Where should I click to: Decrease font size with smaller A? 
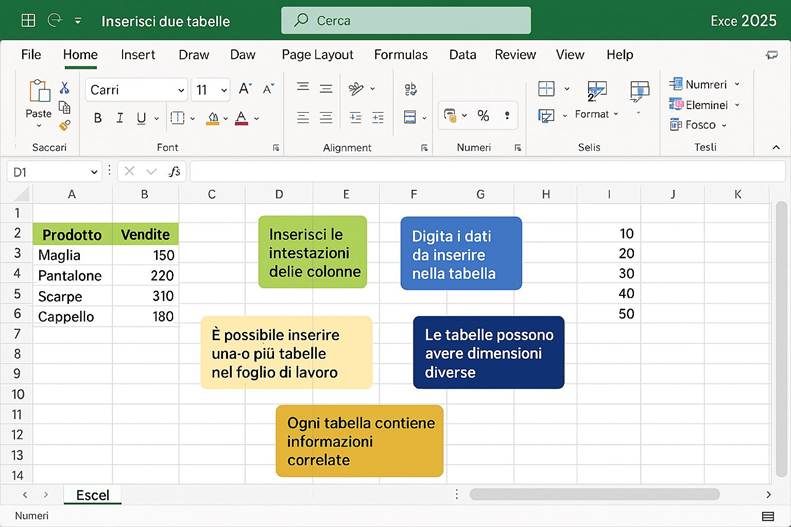point(268,89)
